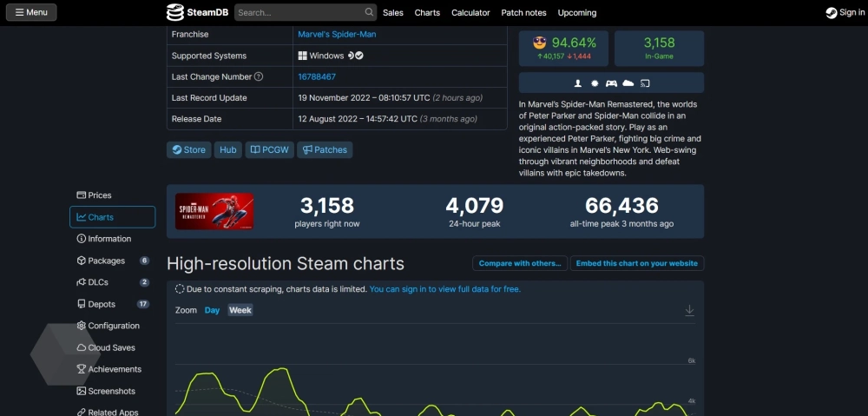This screenshot has width=868, height=416.
Task: Select Depots in the sidebar
Action: tap(102, 304)
